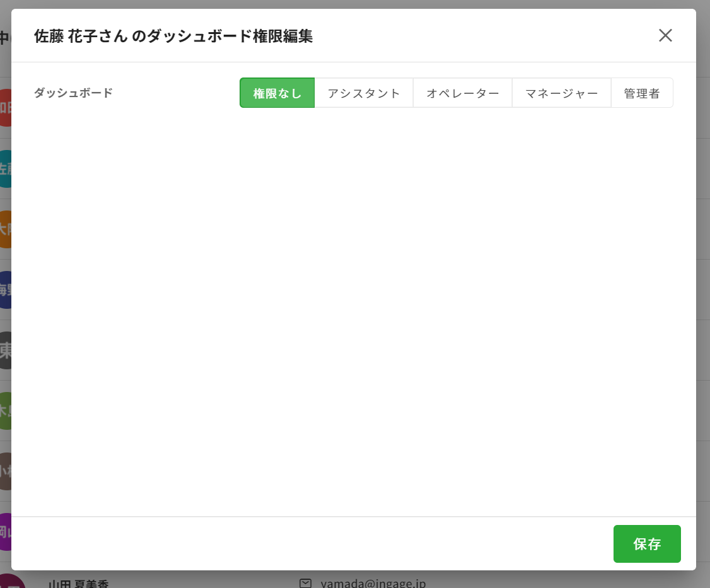This screenshot has height=588, width=710.
Task: Click the purple 岡 user avatar
Action: pyautogui.click(x=5, y=531)
